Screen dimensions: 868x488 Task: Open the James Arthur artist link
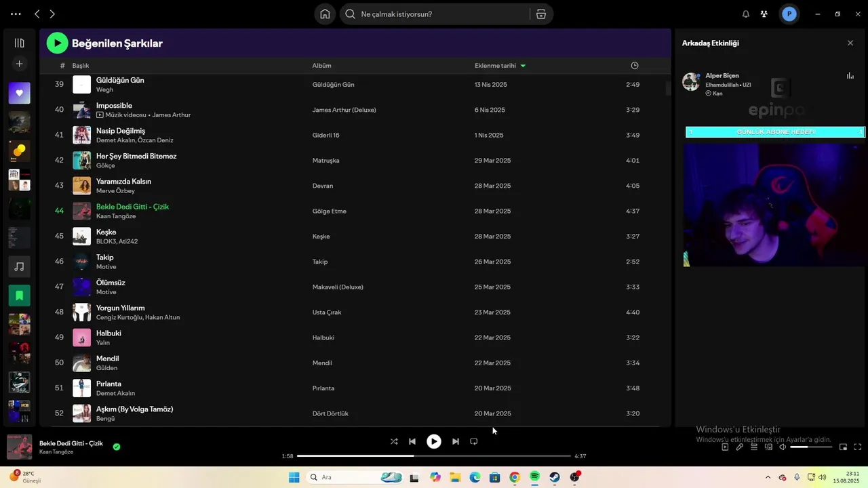[172, 115]
